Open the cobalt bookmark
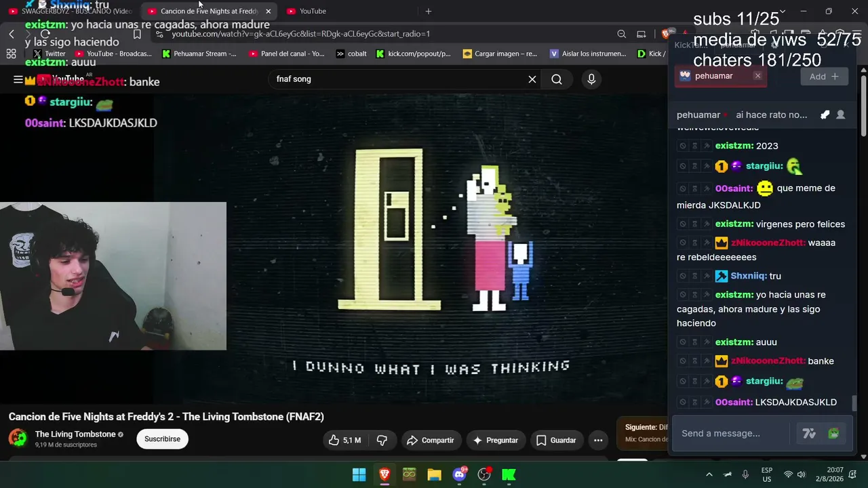868x488 pixels. [x=351, y=54]
